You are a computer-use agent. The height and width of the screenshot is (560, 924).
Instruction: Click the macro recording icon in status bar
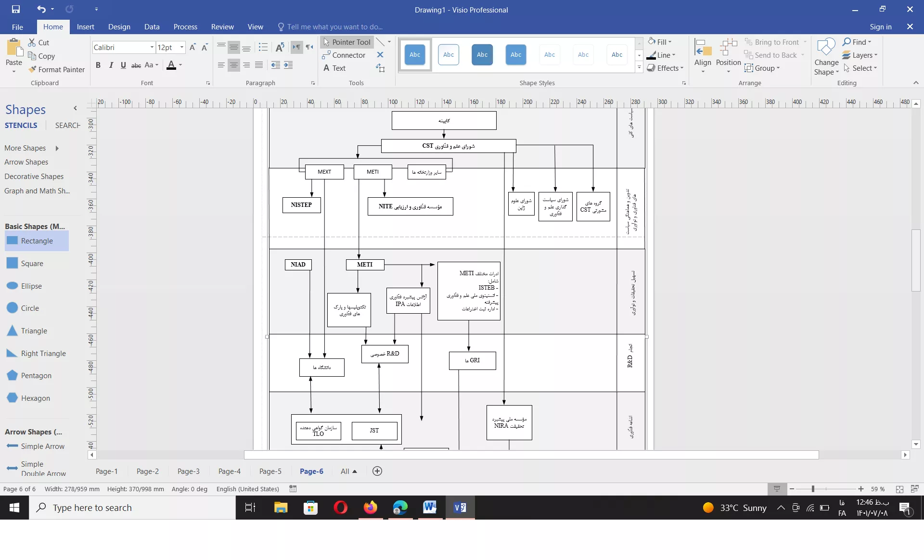click(x=293, y=489)
